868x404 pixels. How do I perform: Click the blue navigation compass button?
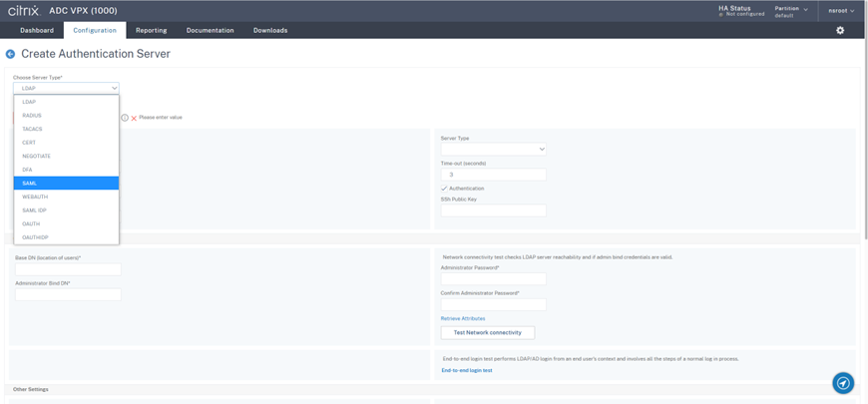click(x=843, y=383)
